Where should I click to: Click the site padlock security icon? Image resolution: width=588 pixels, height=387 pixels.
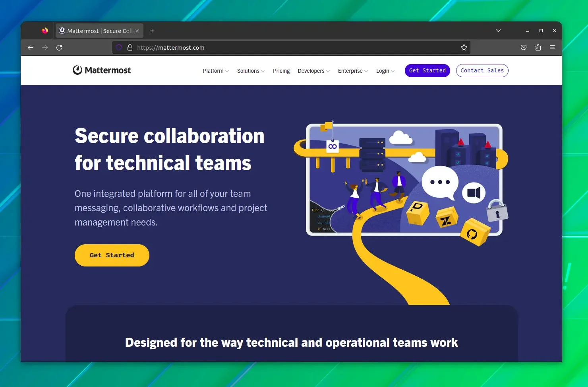tap(130, 48)
